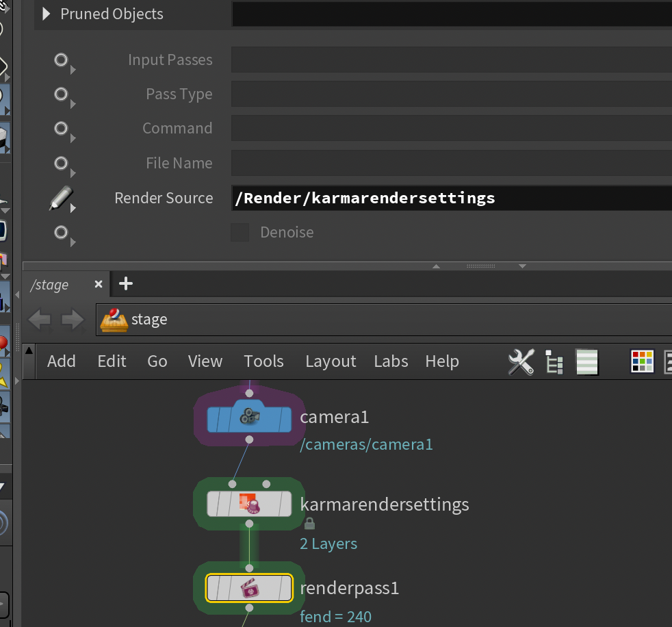Open the Labs menu
This screenshot has width=672, height=627.
pyautogui.click(x=391, y=361)
